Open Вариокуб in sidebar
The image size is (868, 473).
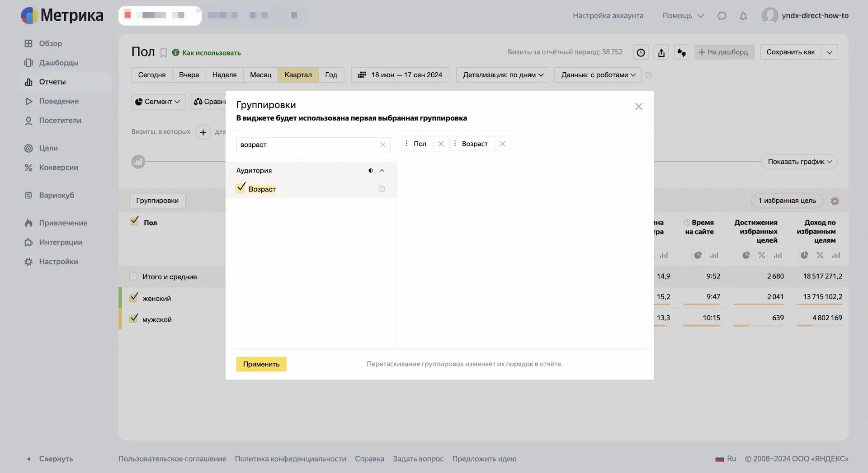click(57, 196)
